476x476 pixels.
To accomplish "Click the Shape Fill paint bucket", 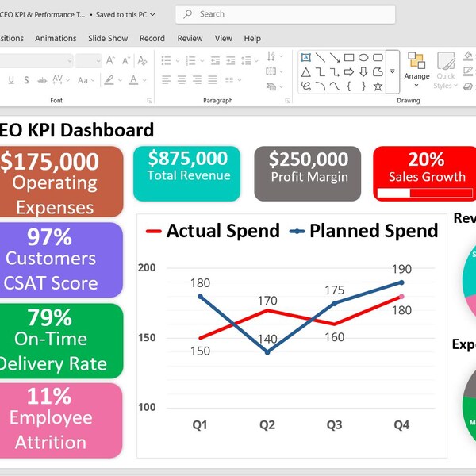I will [x=468, y=56].
